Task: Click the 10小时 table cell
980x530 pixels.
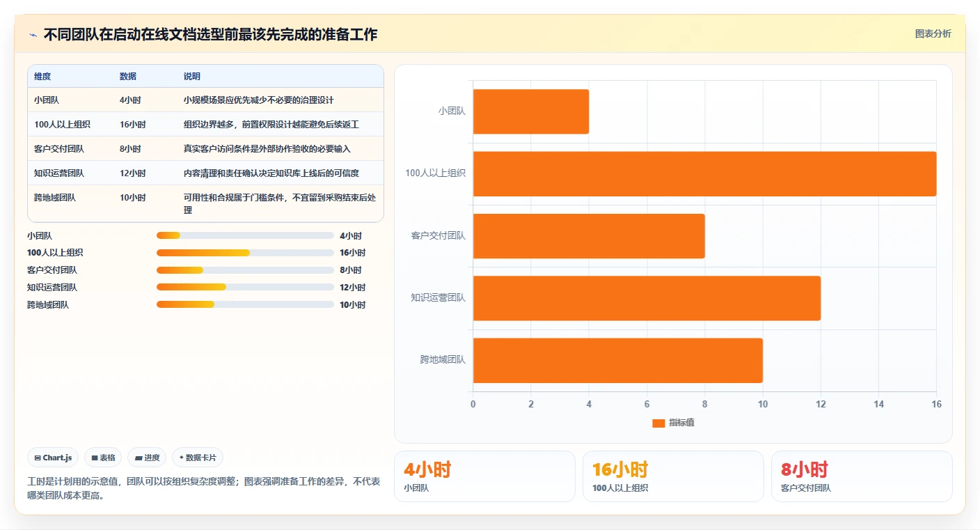Action: click(x=132, y=198)
